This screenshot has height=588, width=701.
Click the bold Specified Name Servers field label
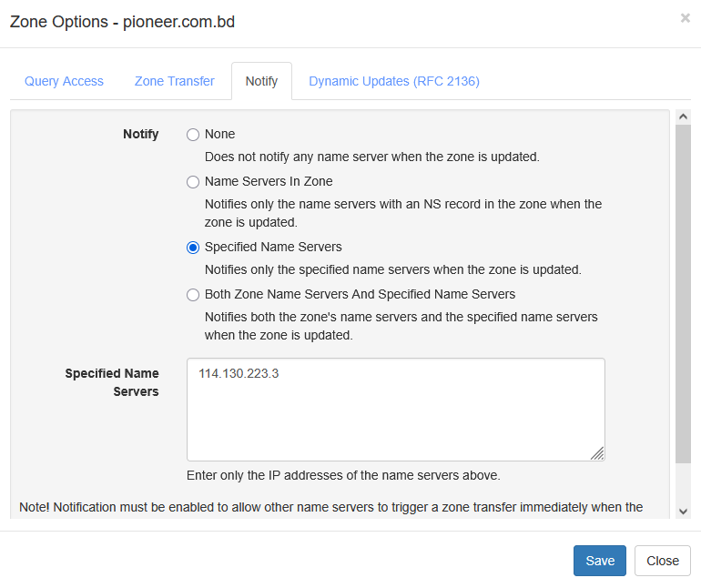tap(112, 382)
